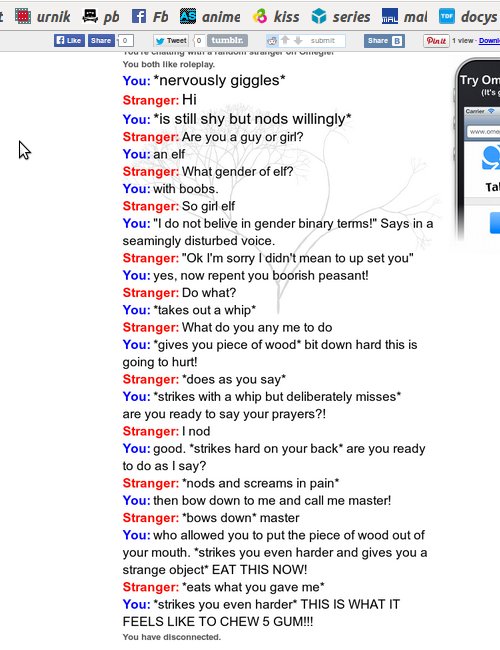Click the Facebook Share button
The image size is (500, 650).
click(x=101, y=41)
